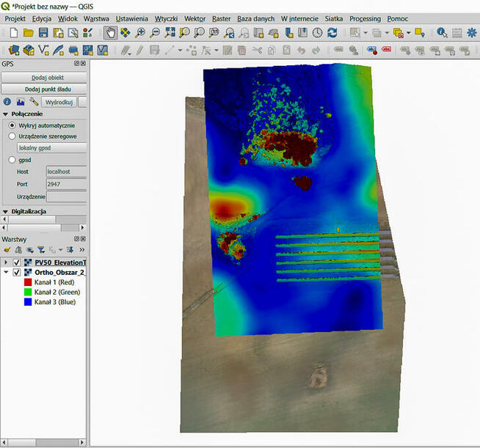Collapse the Połączenie section
Screen dimensions: 480x448
(6, 114)
